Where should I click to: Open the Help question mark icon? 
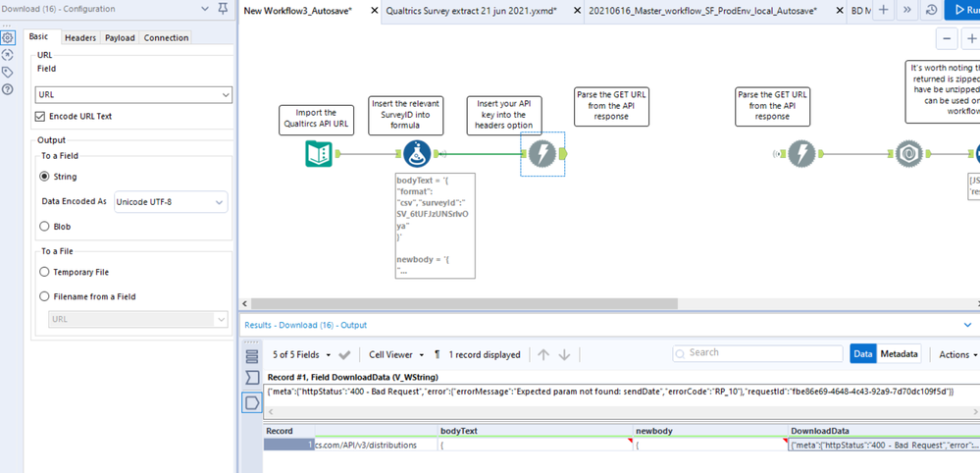(x=8, y=89)
